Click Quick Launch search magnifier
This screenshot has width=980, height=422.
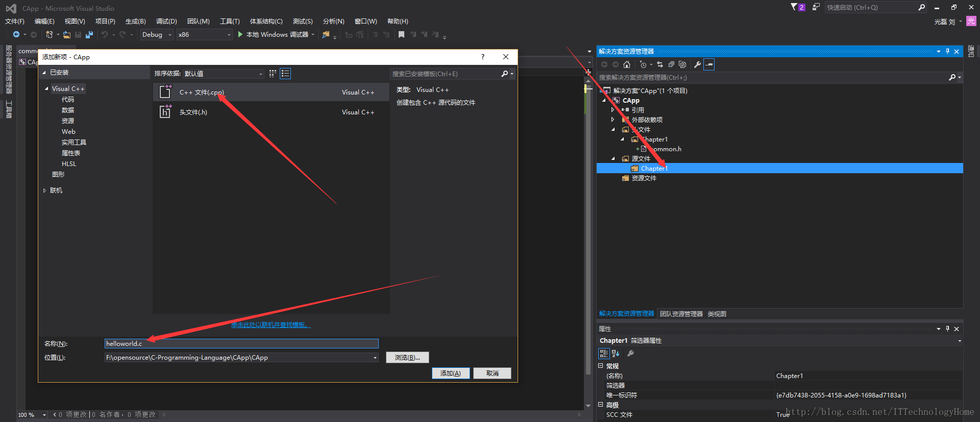click(921, 7)
